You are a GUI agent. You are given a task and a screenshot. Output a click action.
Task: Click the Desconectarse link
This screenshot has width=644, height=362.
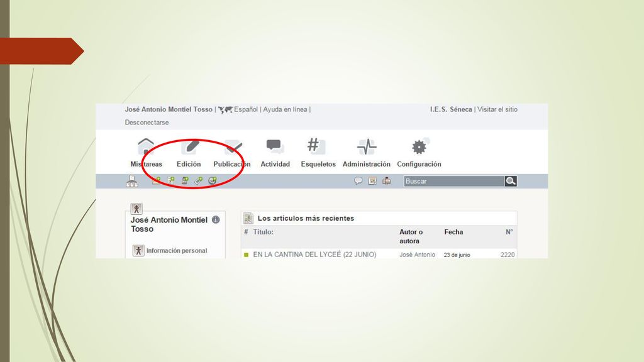click(x=147, y=123)
